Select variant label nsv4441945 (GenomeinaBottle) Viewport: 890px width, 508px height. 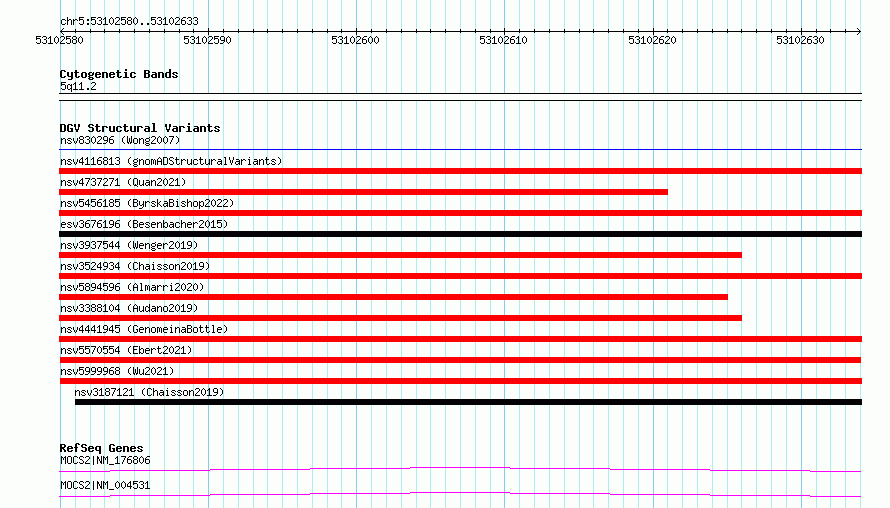click(144, 329)
